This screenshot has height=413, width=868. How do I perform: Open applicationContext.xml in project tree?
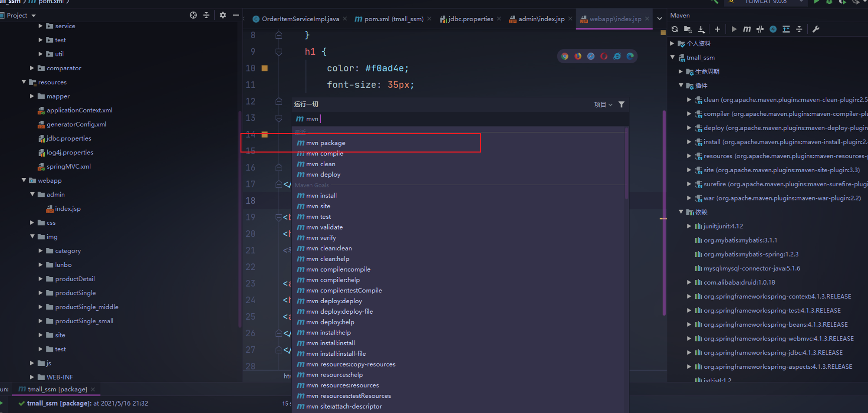click(75, 110)
